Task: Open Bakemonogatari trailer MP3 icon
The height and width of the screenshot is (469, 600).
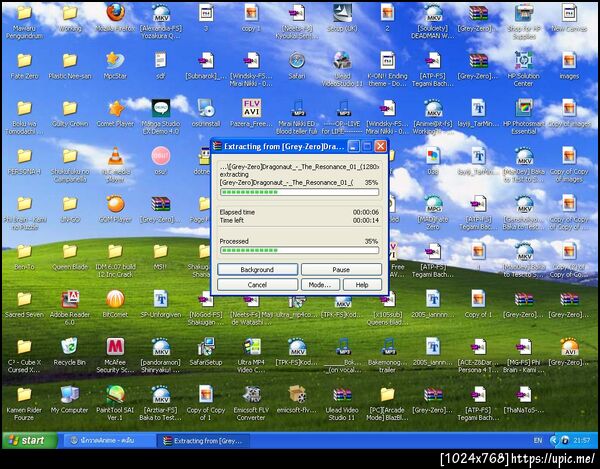Action: coord(388,347)
